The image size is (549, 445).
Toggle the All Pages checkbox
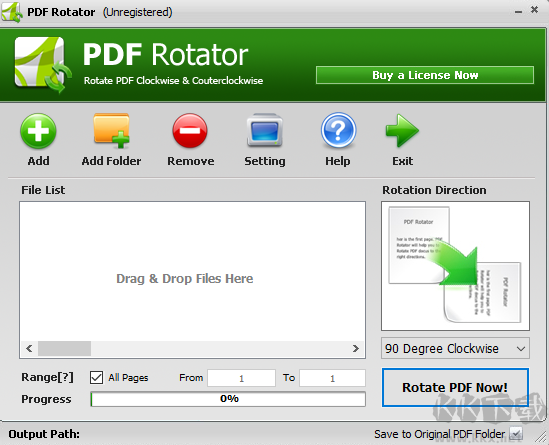96,378
